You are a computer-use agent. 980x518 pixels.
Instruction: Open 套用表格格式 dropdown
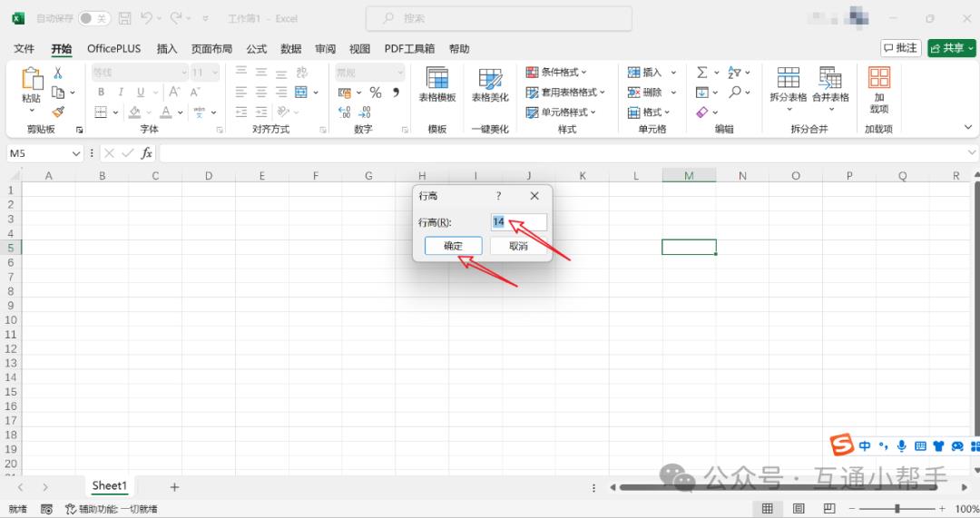(565, 92)
